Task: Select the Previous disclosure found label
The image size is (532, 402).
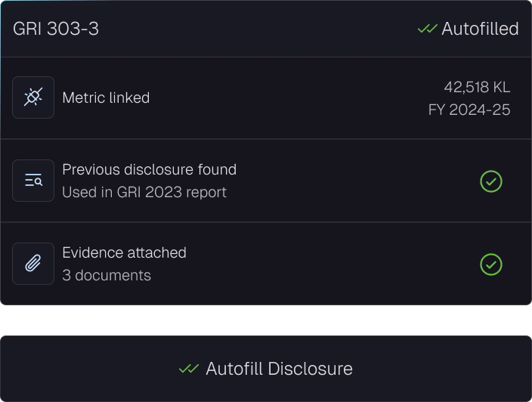Action: 150,169
